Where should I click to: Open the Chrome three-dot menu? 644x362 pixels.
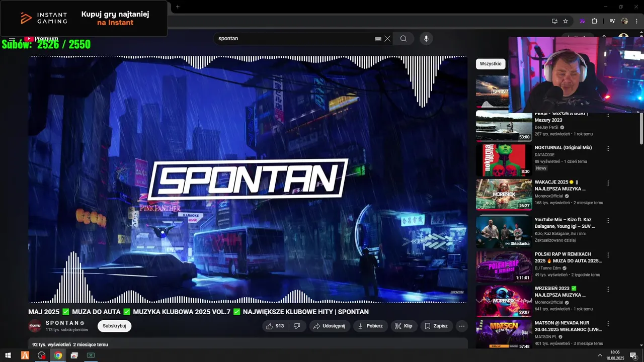pyautogui.click(x=636, y=21)
